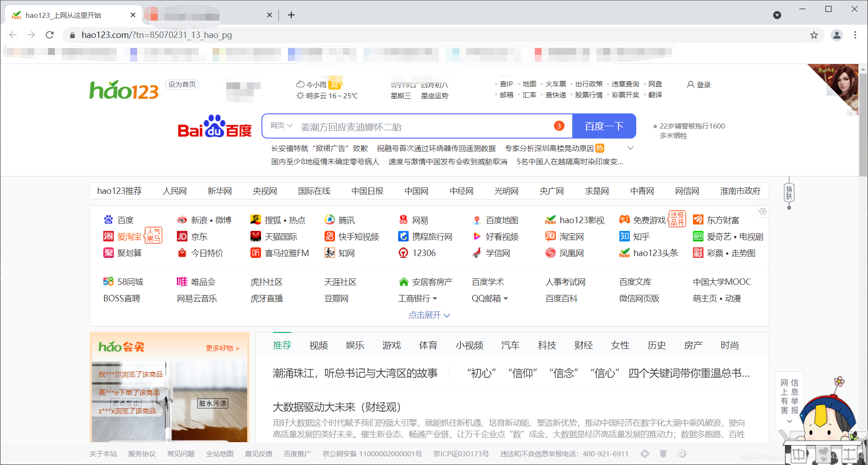The height and width of the screenshot is (465, 868).
Task: Expand the 网上有害信息举报 side panel chevron
Action: 789,422
